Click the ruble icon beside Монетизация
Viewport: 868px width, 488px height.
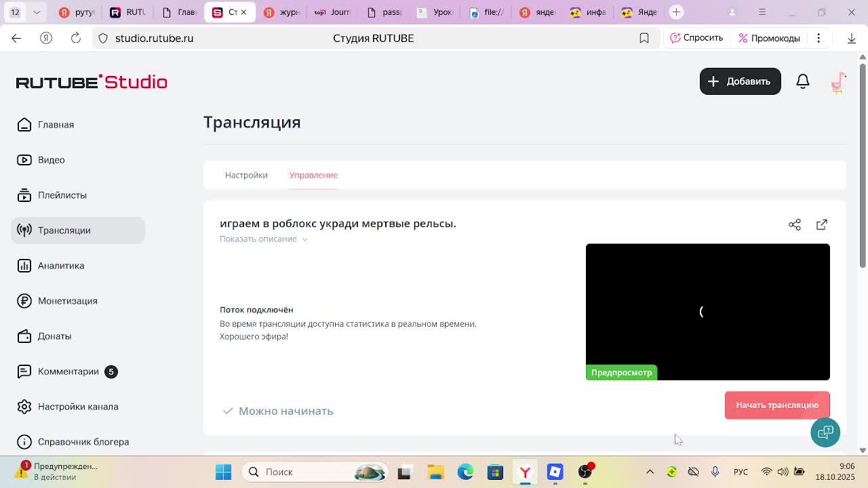[x=24, y=301]
